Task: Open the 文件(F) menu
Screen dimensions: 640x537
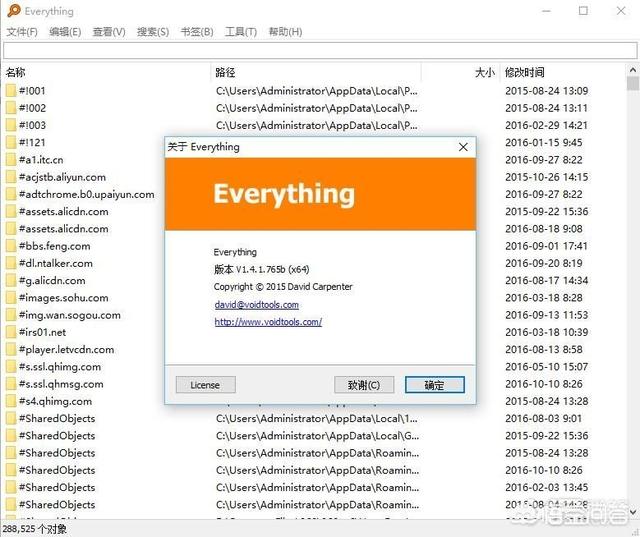Action: [x=22, y=32]
